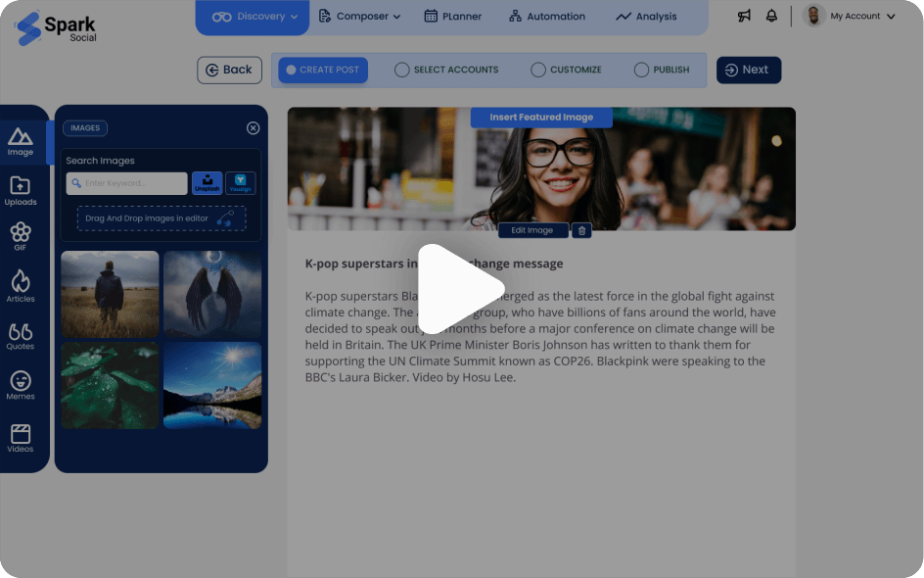Click the IMAGES panel label
Screen dimensions: 924x578
(x=85, y=128)
